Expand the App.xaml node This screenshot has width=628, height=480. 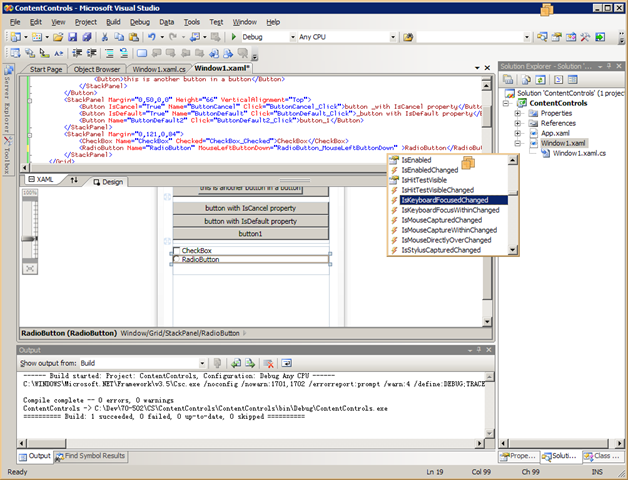(x=517, y=133)
